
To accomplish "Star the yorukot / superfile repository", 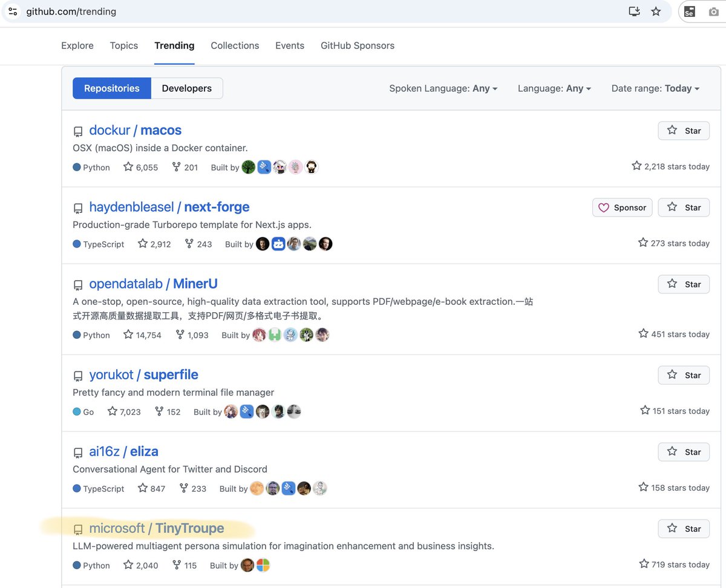I will pyautogui.click(x=684, y=375).
